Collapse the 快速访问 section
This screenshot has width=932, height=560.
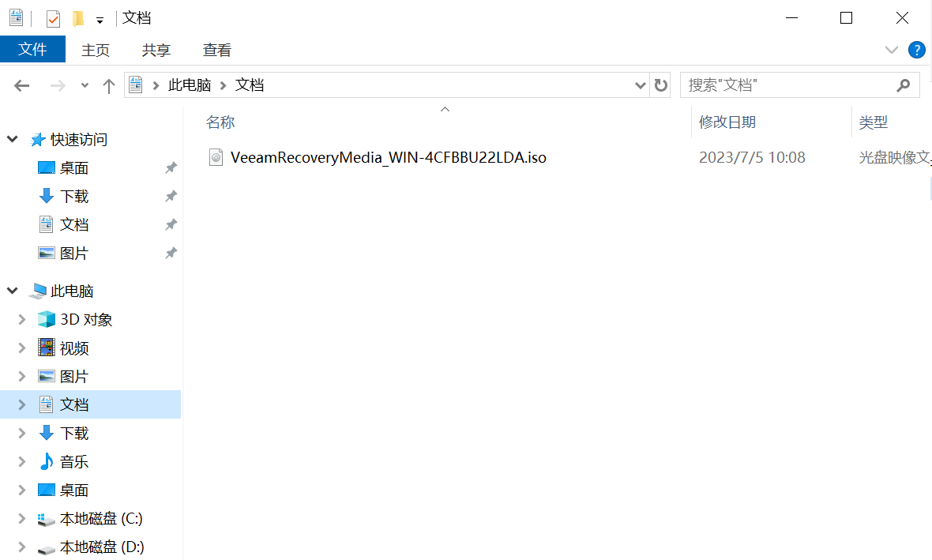tap(12, 139)
